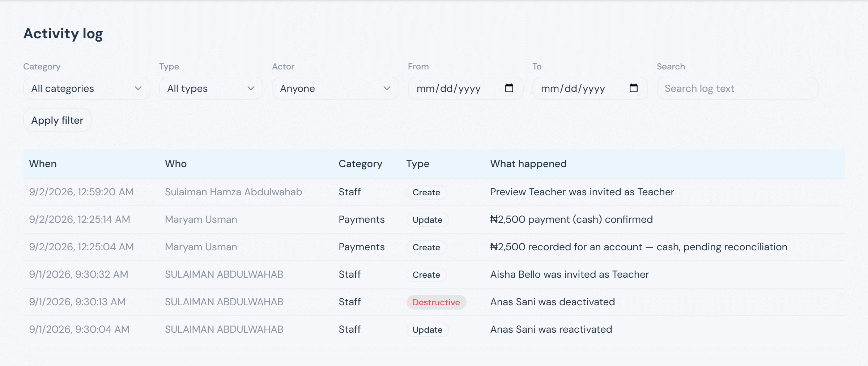868x366 pixels.
Task: Click the Category column header
Action: coord(360,164)
